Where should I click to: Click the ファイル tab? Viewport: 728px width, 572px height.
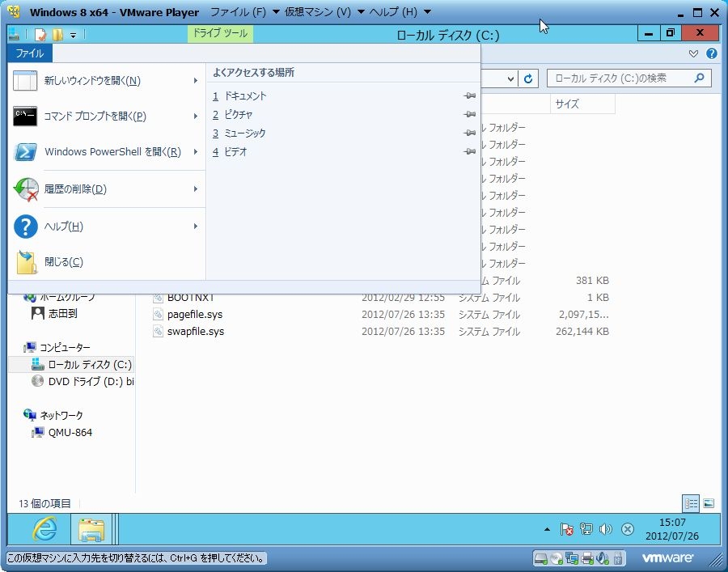coord(30,53)
